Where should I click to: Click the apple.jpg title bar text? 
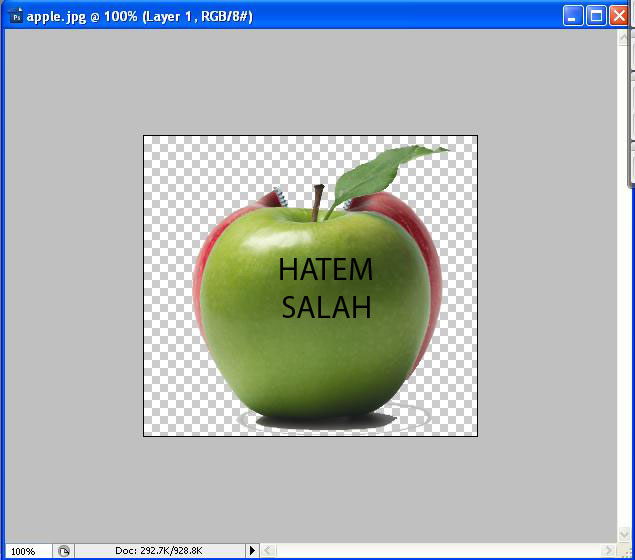[139, 17]
